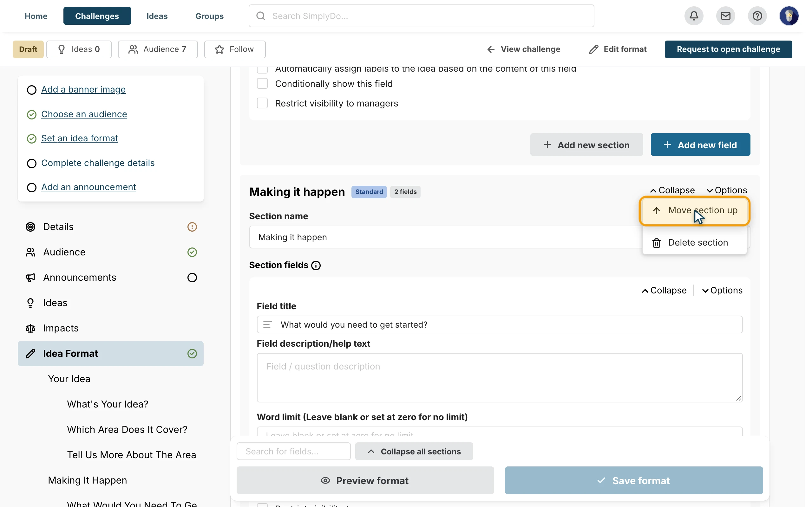Screen dimensions: 812x507
Task: Open the user profile avatar
Action: point(789,16)
